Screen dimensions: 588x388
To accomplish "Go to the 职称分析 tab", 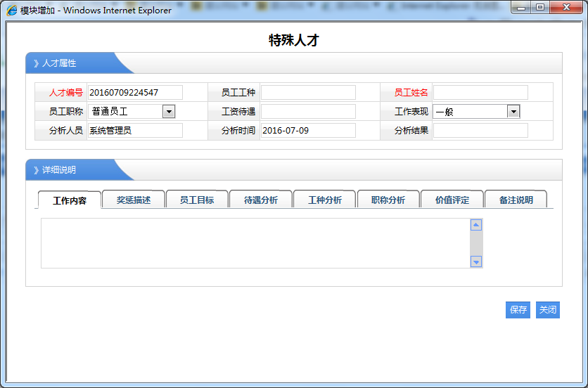I will coord(388,200).
